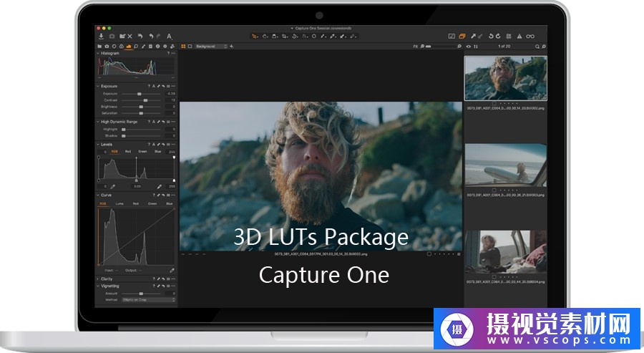This screenshot has height=353, width=644.
Task: Pick highlight point eyedropper in Levels
Action: (x=160, y=187)
